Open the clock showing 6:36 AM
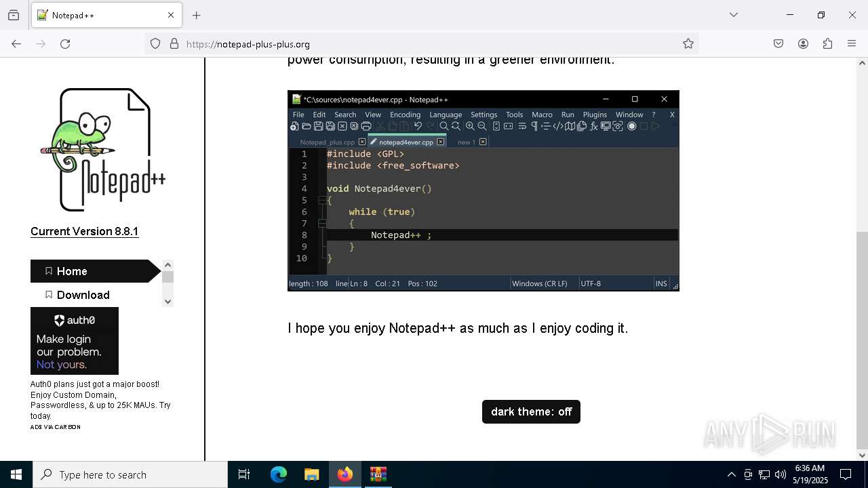This screenshot has height=488, width=868. coord(810,474)
